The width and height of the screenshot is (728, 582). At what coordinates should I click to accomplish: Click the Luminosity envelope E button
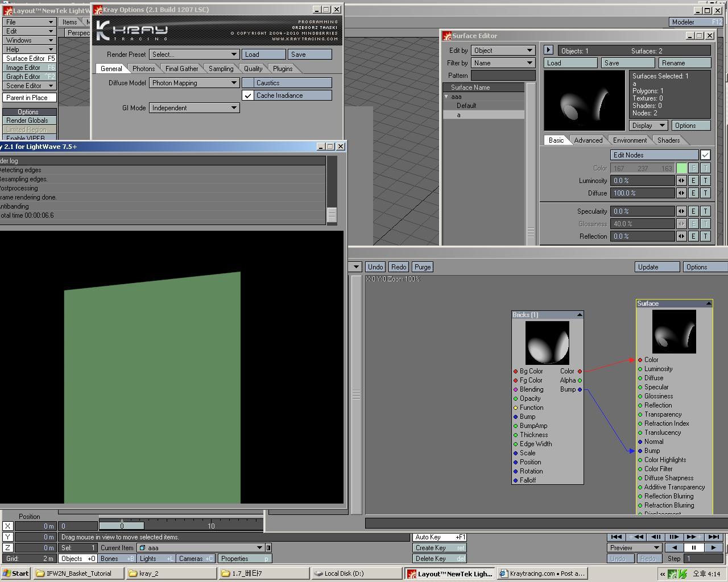tap(693, 181)
